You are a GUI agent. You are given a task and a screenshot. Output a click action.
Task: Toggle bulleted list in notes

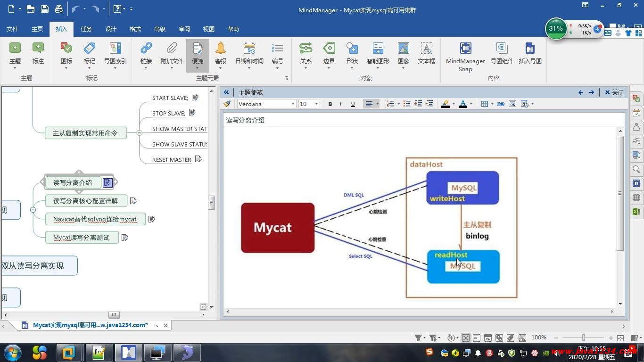pos(407,104)
